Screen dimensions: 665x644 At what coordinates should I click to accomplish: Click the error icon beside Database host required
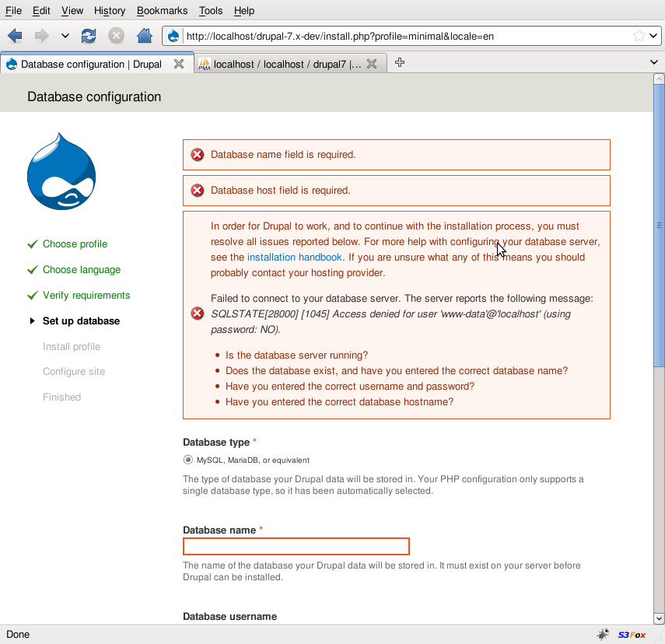pos(198,190)
